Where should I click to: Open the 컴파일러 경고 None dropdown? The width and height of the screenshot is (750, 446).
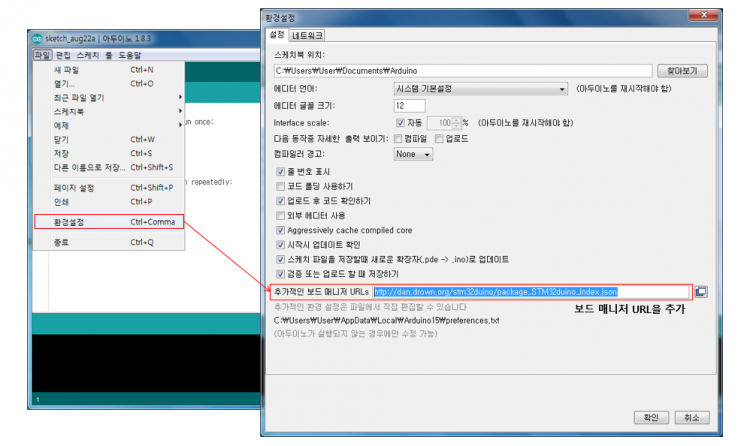[413, 154]
